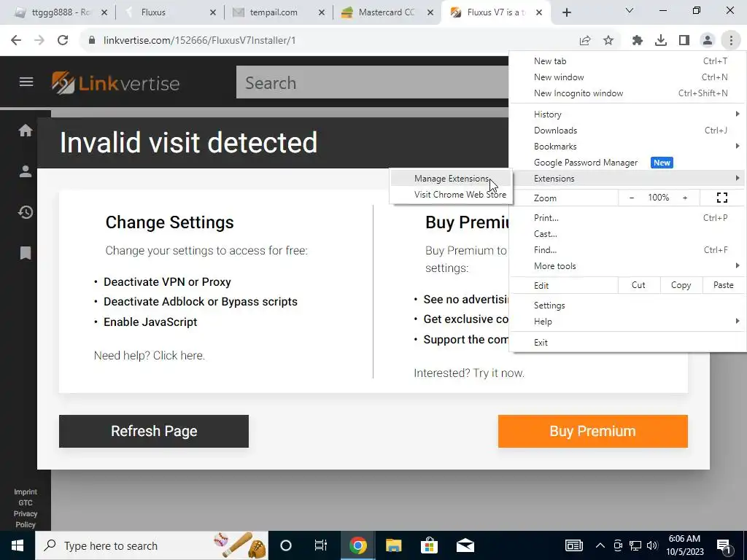The height and width of the screenshot is (560, 747).
Task: Open Cortana circle on taskbar
Action: [x=286, y=545]
